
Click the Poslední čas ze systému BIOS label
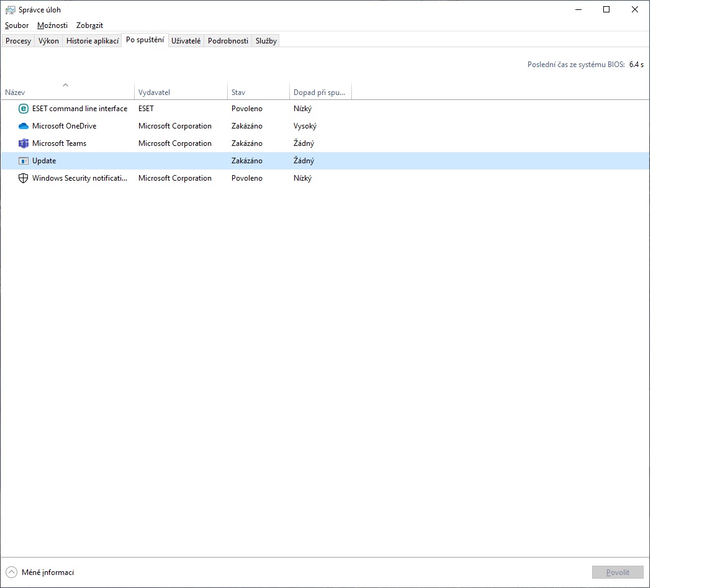[576, 65]
